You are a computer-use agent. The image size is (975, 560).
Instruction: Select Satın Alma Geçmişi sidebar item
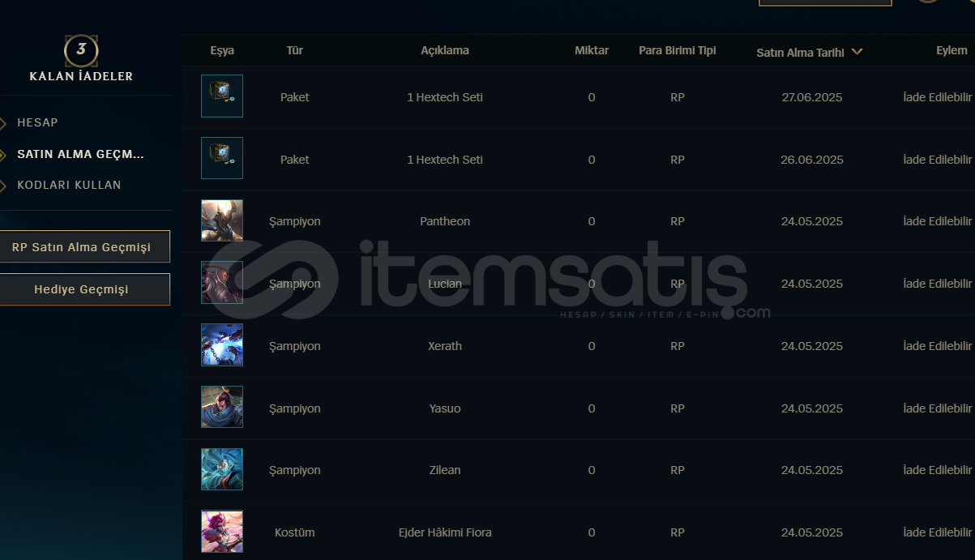point(80,154)
